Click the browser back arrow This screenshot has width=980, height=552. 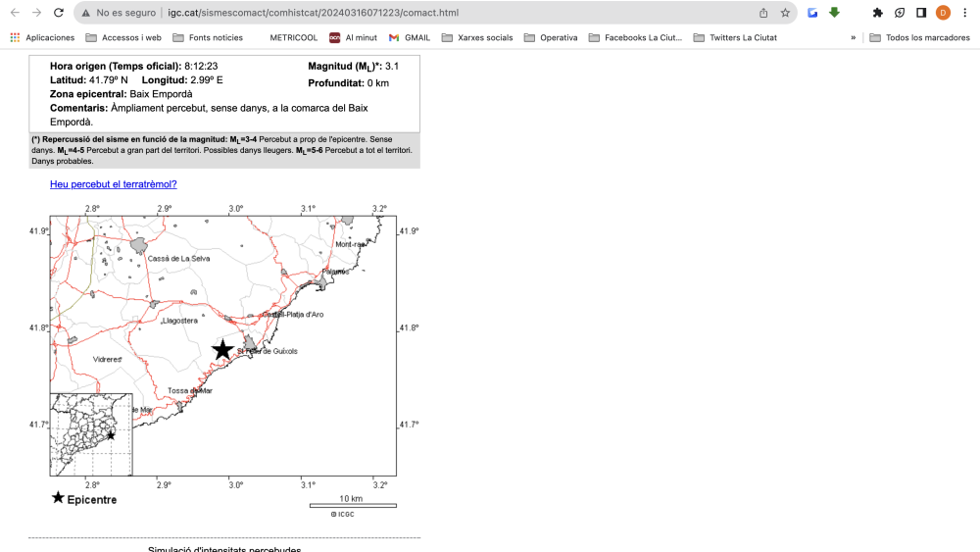pos(14,13)
